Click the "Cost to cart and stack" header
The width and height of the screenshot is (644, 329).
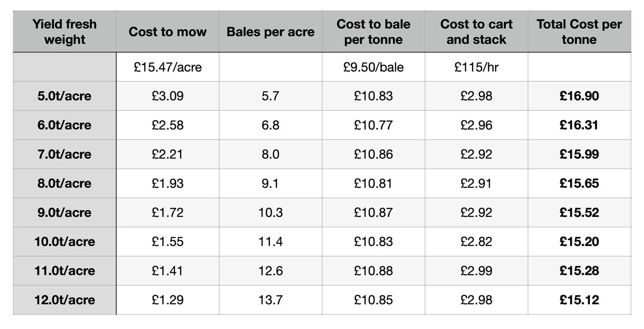476,32
